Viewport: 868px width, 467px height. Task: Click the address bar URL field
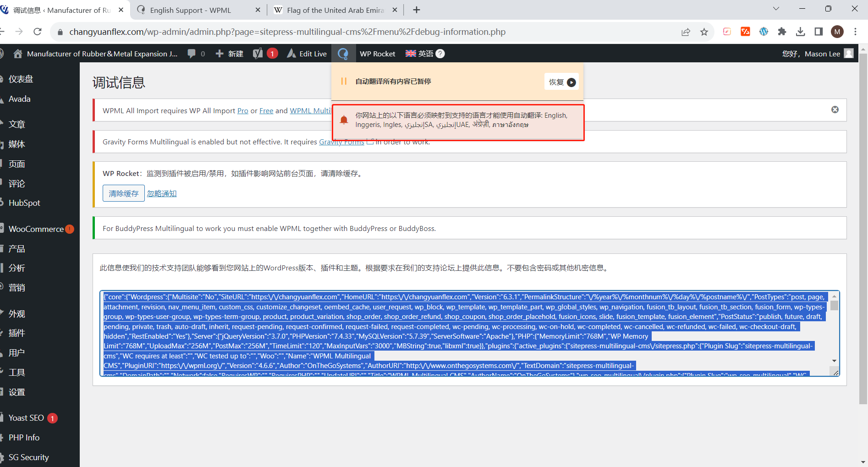tap(287, 32)
